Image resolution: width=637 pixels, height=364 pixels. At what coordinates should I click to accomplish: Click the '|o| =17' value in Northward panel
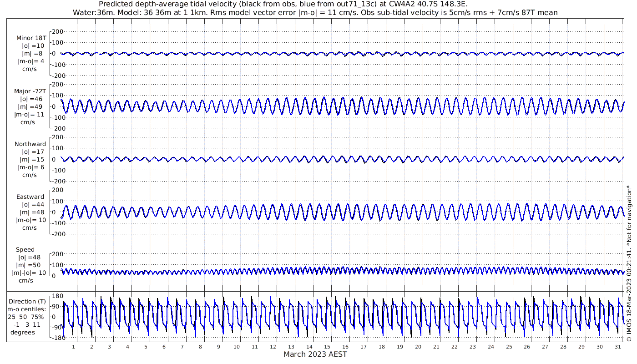[x=33, y=152]
